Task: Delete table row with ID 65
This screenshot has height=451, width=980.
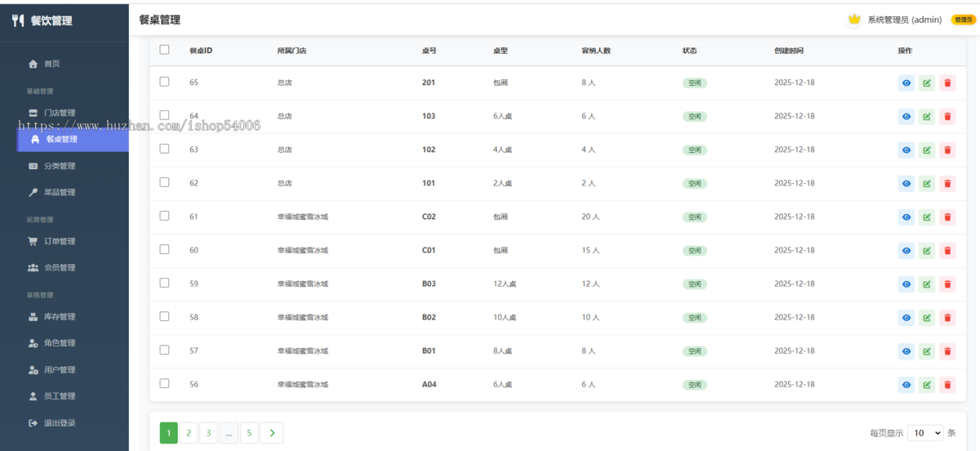Action: pos(947,83)
